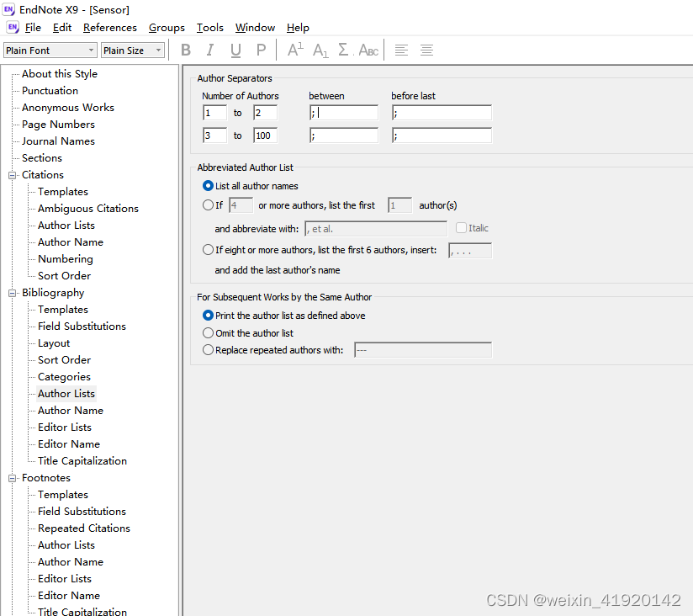
Task: Click the Replace repeated authors text field
Action: pos(423,350)
